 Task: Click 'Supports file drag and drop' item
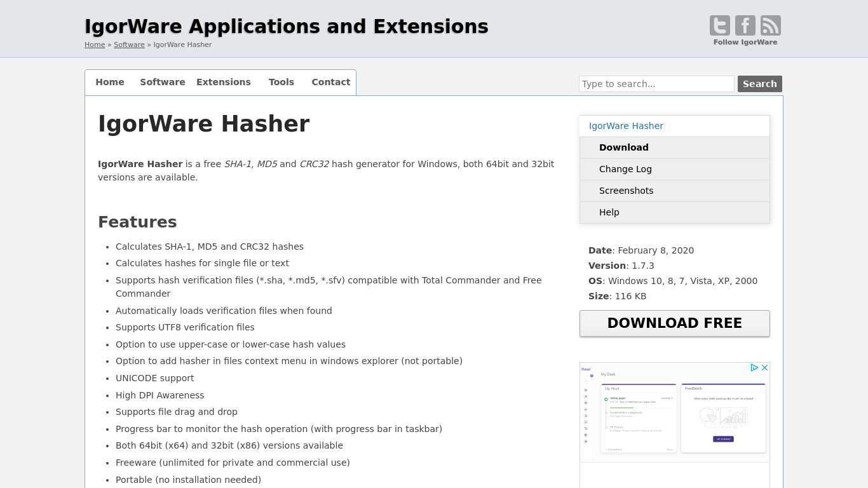pos(177,412)
